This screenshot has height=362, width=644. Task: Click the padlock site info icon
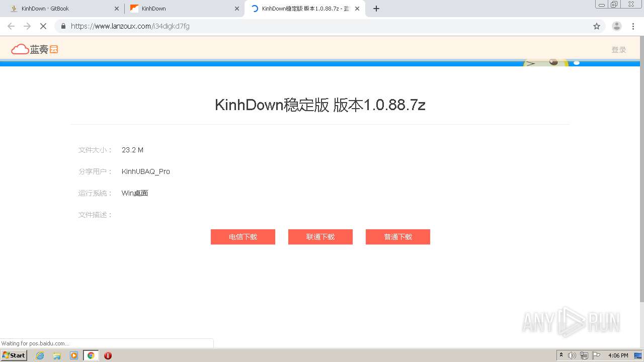pyautogui.click(x=63, y=26)
